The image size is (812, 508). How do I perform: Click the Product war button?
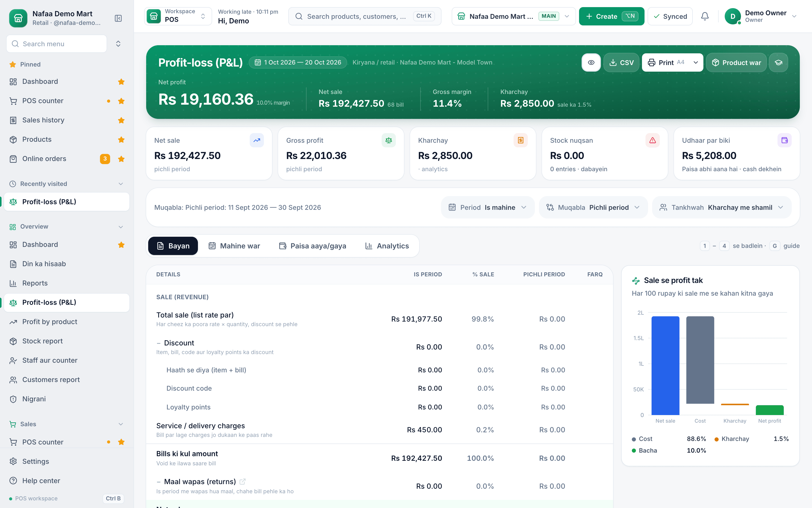coord(736,62)
